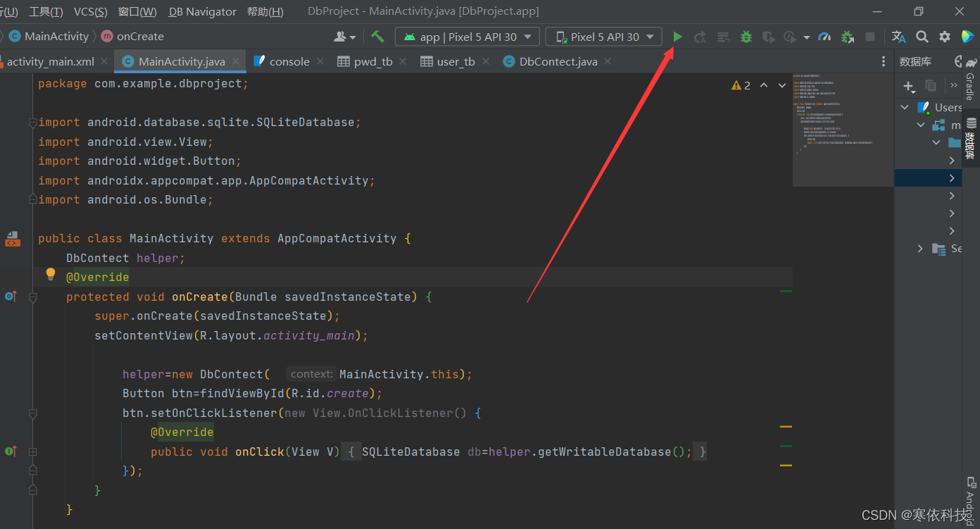
Task: Open the warnings indicator showing 2
Action: pos(741,85)
